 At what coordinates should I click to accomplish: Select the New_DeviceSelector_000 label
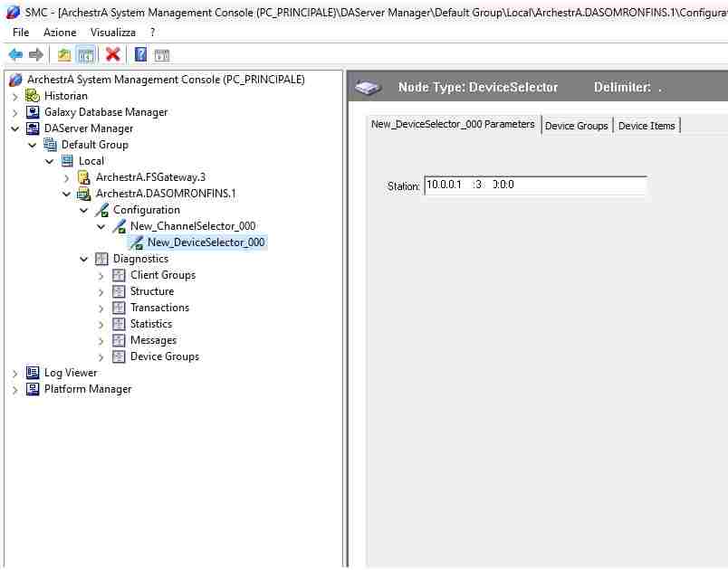click(x=206, y=242)
